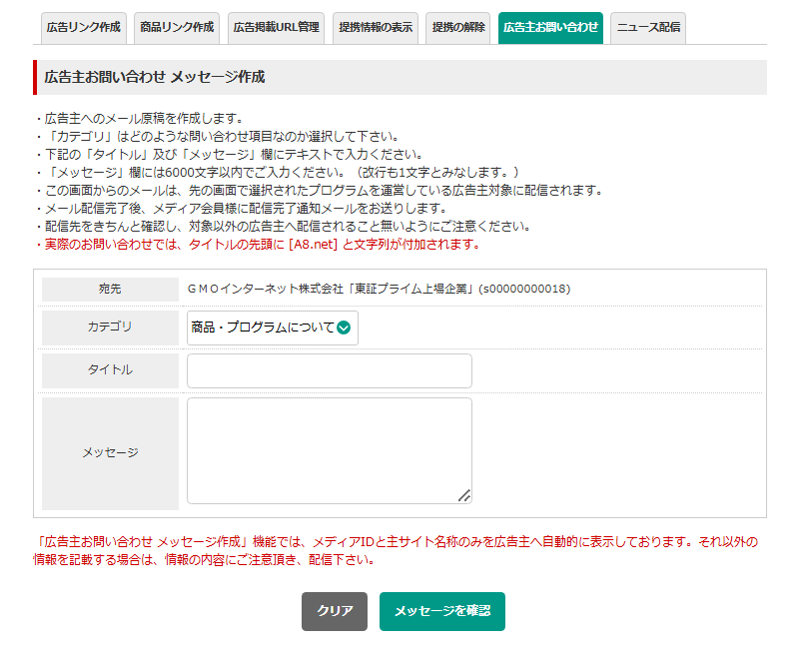This screenshot has height=659, width=812.
Task: Click the red note about [A8.net] prefix
Action: 258,245
